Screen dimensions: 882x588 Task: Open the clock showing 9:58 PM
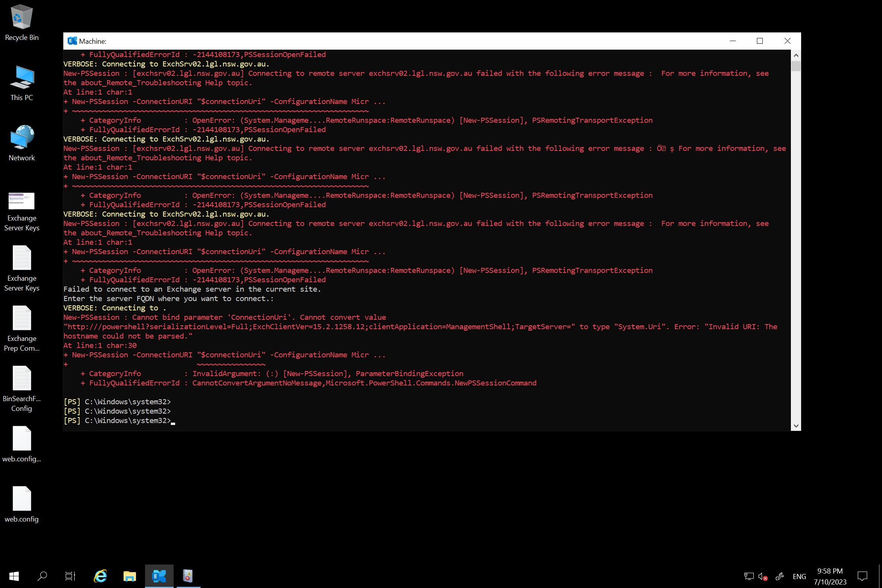pyautogui.click(x=830, y=576)
